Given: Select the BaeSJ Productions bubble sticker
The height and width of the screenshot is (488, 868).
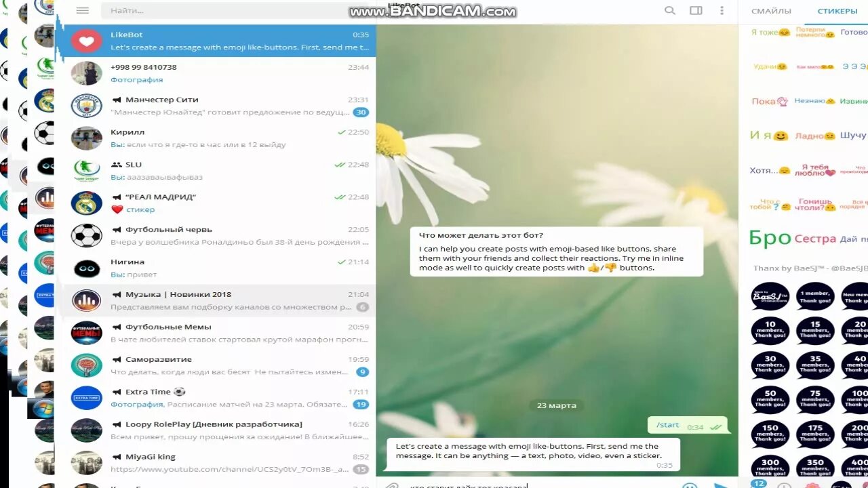Looking at the screenshot, I should click(770, 297).
